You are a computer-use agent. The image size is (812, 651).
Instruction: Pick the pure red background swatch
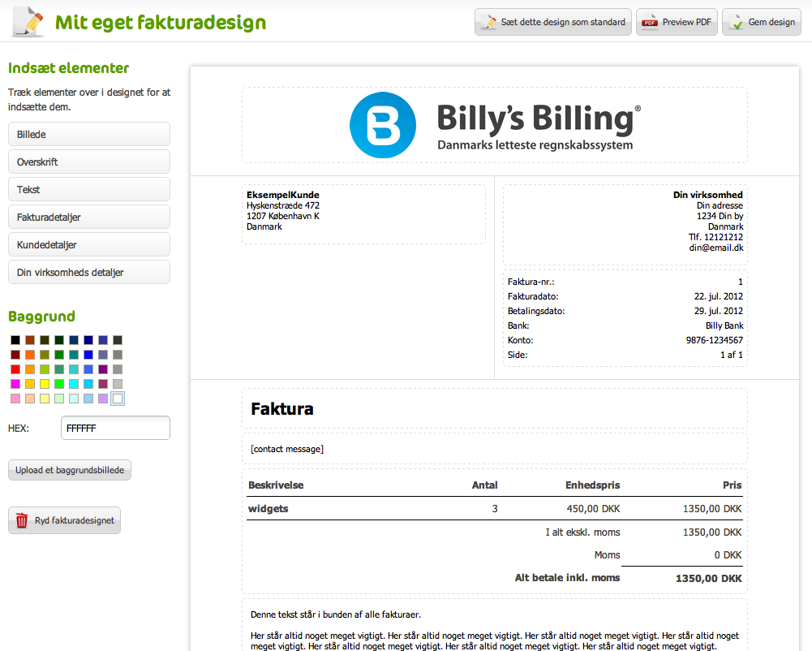(15, 369)
